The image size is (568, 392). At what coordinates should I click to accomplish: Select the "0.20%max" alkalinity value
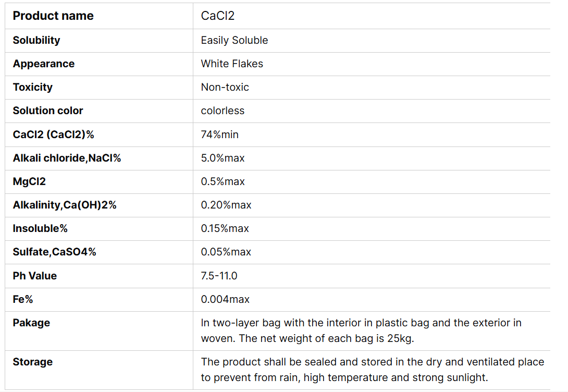pyautogui.click(x=226, y=205)
